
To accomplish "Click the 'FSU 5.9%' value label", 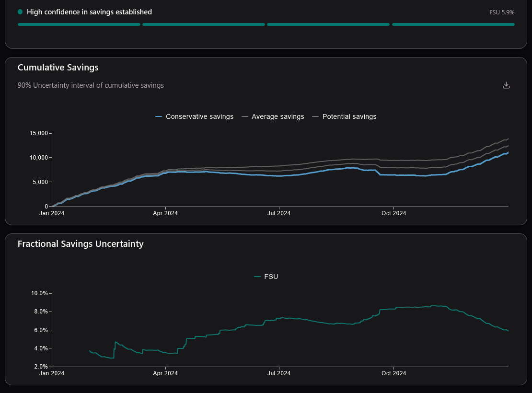I will (502, 12).
